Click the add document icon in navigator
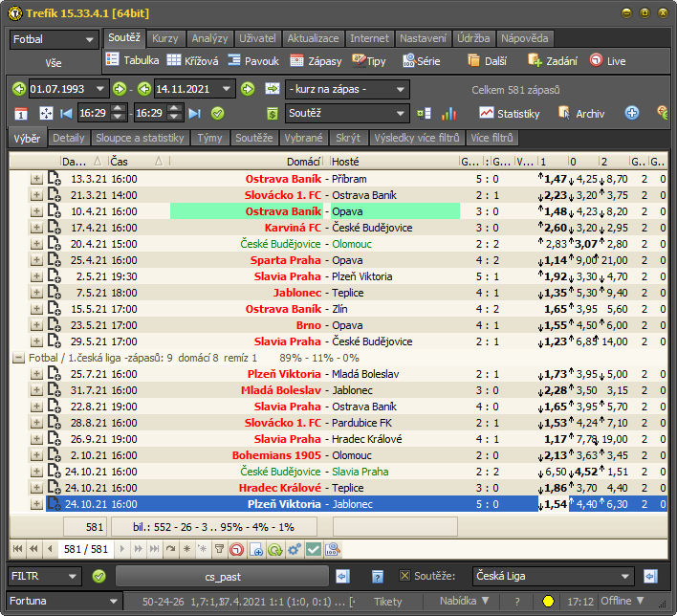This screenshot has width=677, height=616. [x=255, y=549]
